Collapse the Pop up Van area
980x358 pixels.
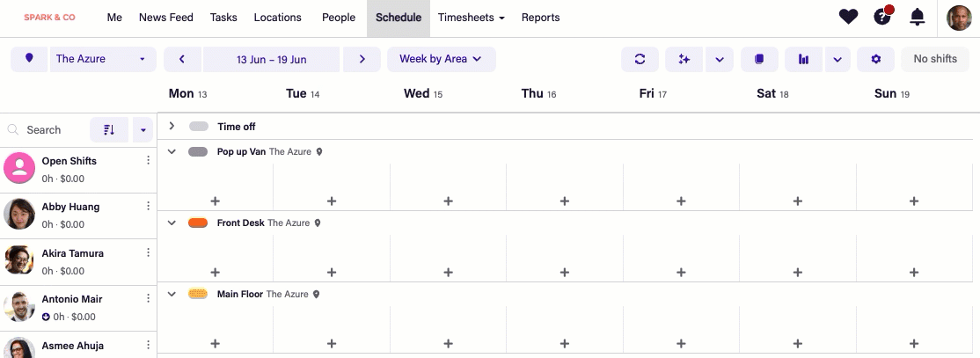(x=172, y=151)
